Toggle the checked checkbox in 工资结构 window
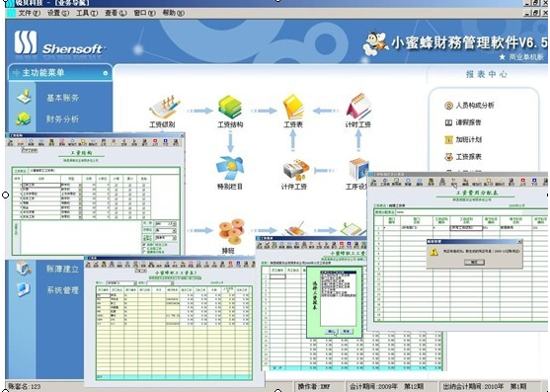This screenshot has width=550, height=392. (144, 245)
